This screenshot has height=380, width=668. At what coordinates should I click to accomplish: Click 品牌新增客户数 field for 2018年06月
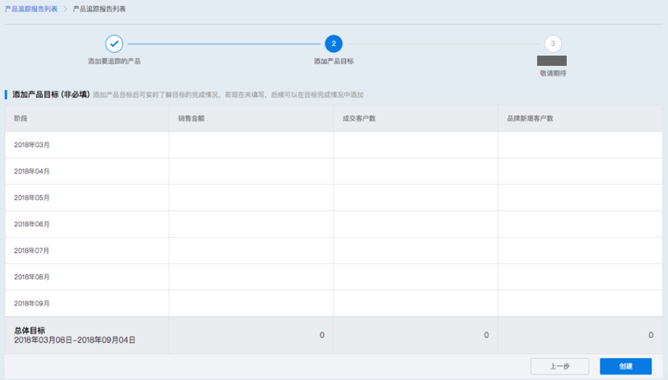pos(580,224)
